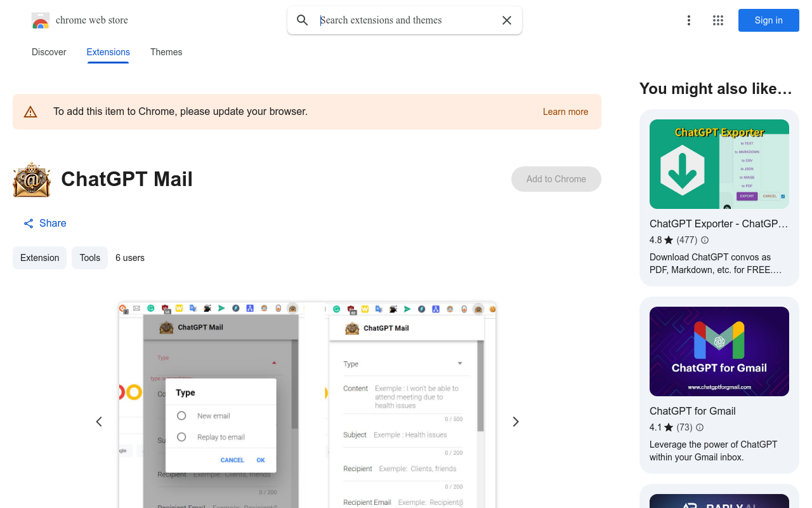This screenshot has height=508, width=812.
Task: Click the share icon beside Share
Action: point(29,224)
